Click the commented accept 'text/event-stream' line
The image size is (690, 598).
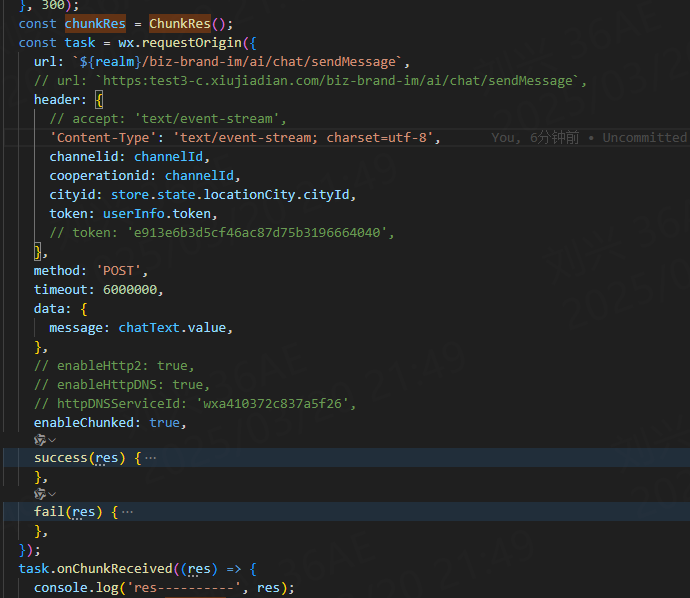coord(168,119)
